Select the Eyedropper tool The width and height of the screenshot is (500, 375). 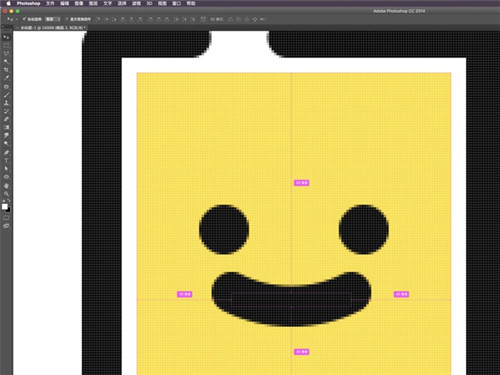tap(6, 78)
